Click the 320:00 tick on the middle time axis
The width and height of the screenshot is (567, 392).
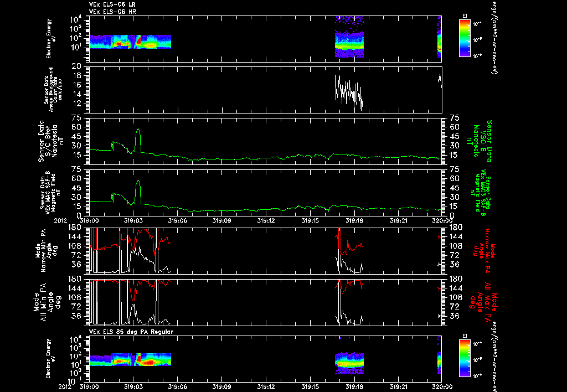point(442,220)
